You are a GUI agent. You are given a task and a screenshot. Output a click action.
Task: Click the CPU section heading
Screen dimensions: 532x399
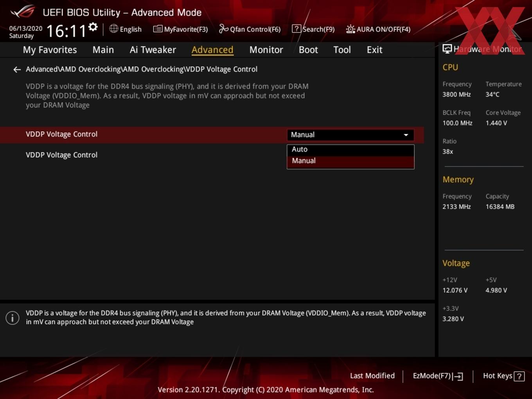point(450,67)
